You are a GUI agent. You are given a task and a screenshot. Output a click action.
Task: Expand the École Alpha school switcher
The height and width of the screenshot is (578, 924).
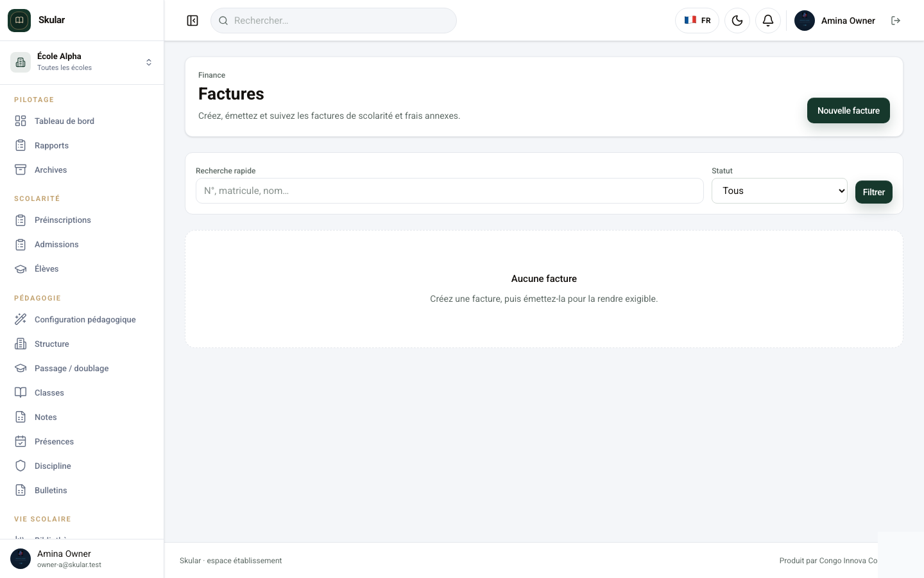pyautogui.click(x=82, y=62)
